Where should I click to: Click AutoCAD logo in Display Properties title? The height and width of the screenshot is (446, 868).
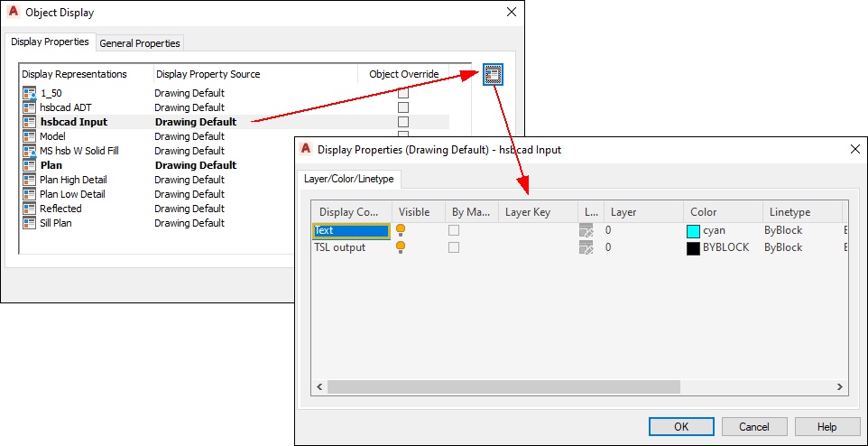[306, 149]
